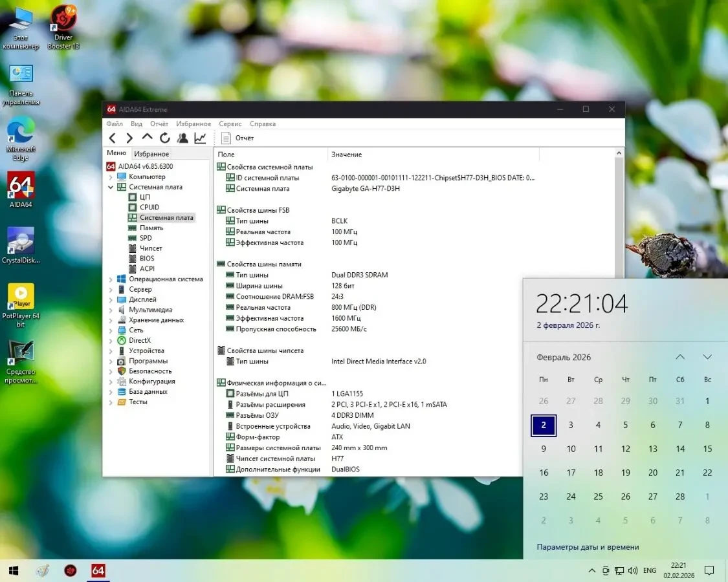This screenshot has height=582, width=728.
Task: Select February 14 on the calendar
Action: 679,449
